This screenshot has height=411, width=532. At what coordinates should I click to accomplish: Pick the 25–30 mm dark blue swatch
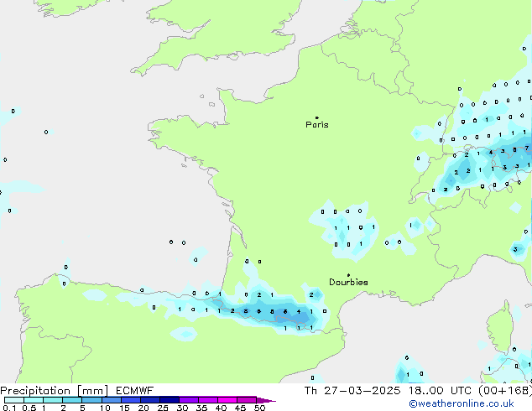point(169,400)
